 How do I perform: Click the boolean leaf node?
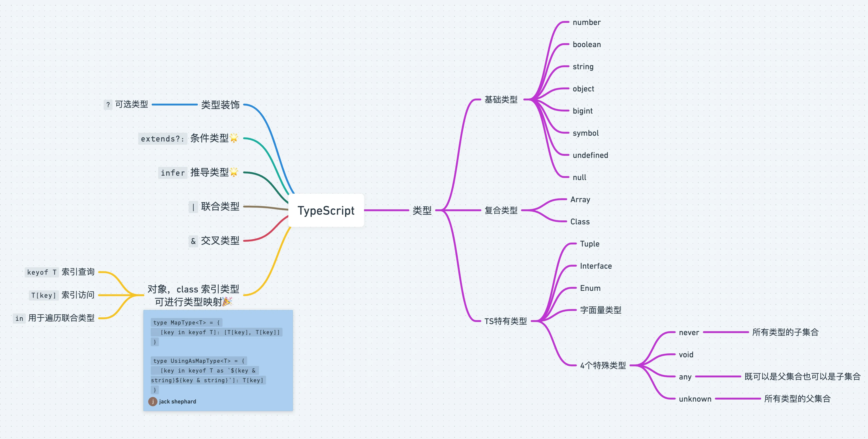[x=587, y=45]
